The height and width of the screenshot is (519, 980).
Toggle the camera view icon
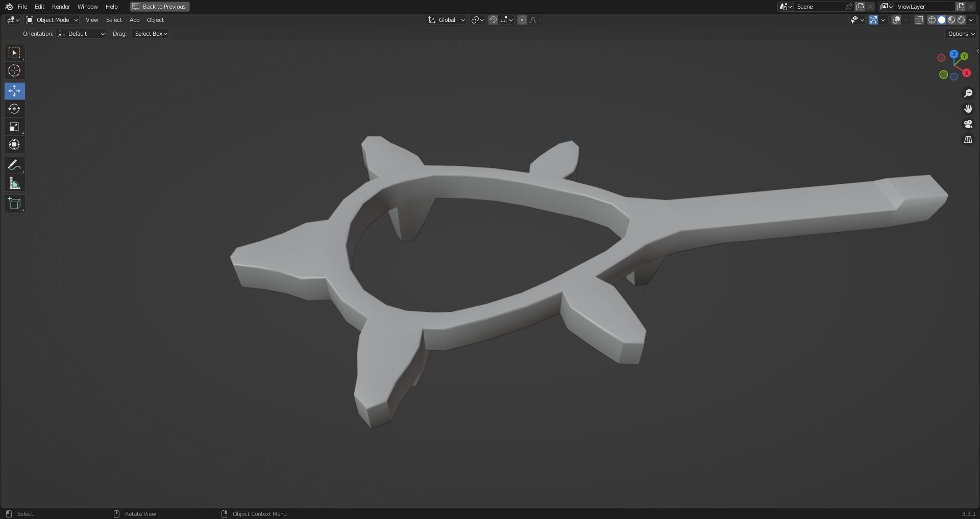[968, 124]
